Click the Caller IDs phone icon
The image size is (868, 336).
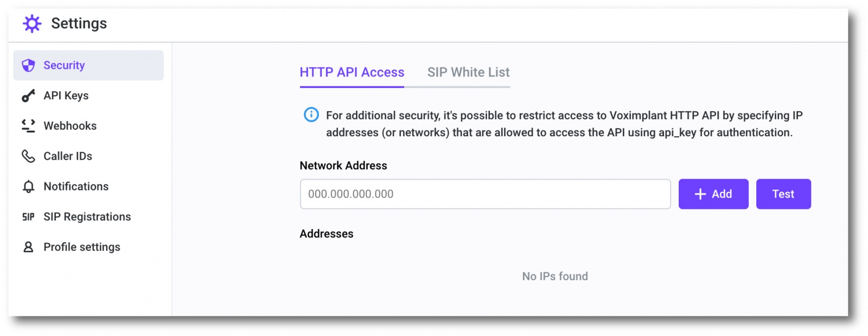click(28, 156)
